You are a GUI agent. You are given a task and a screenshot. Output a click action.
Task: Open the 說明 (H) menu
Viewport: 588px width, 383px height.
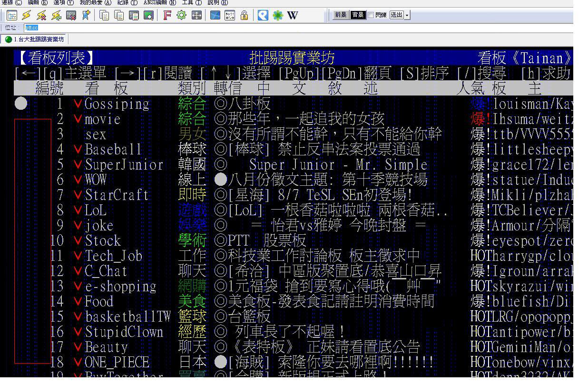point(217,2)
